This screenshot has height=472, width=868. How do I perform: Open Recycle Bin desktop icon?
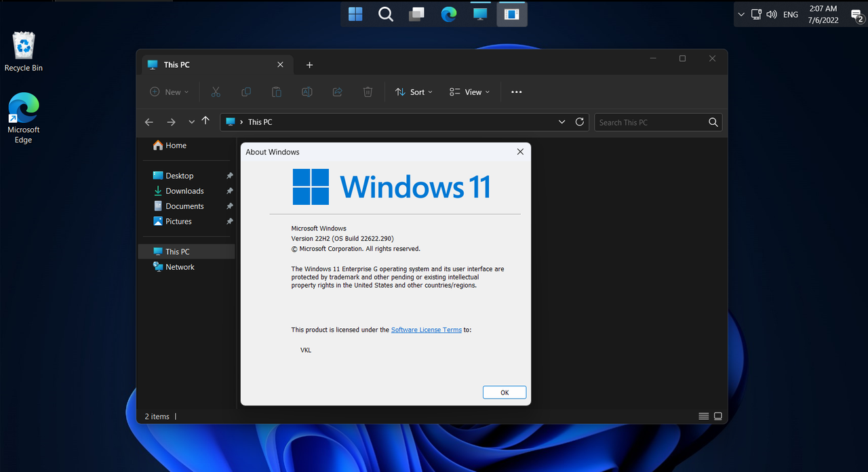pyautogui.click(x=24, y=52)
